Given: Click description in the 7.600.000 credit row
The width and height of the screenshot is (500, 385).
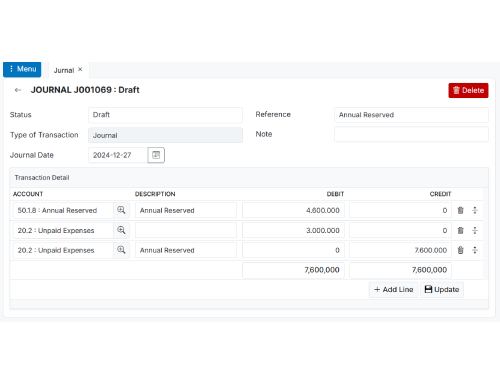Looking at the screenshot, I should click(x=186, y=250).
